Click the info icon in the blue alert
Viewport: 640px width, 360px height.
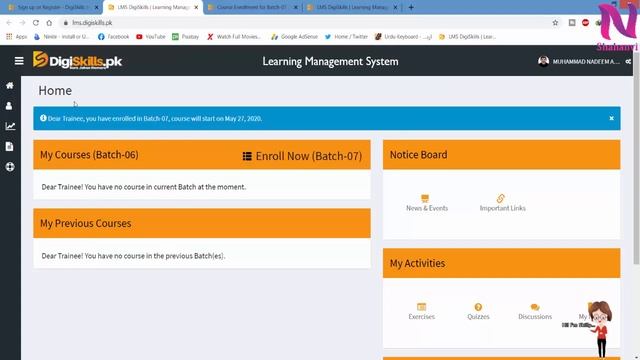43,118
